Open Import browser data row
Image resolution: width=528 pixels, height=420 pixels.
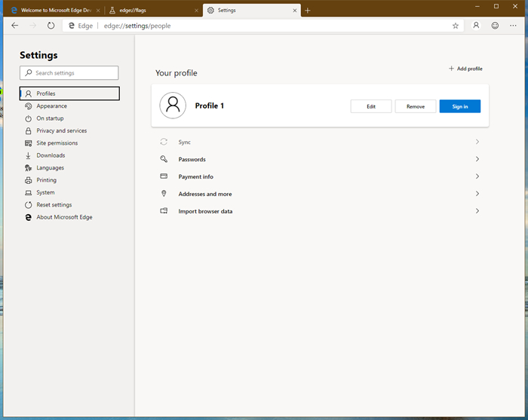click(x=205, y=211)
